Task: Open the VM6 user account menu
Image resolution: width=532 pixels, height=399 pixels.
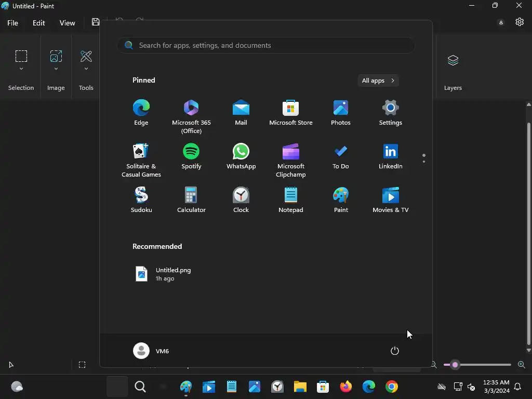Action: tap(151, 351)
